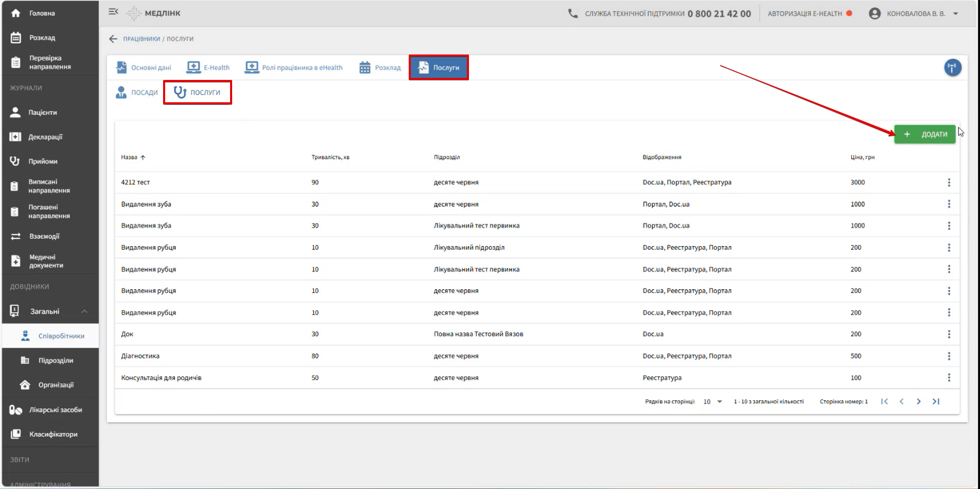This screenshot has height=489, width=980.
Task: Click the round blue help icon
Action: [x=952, y=67]
